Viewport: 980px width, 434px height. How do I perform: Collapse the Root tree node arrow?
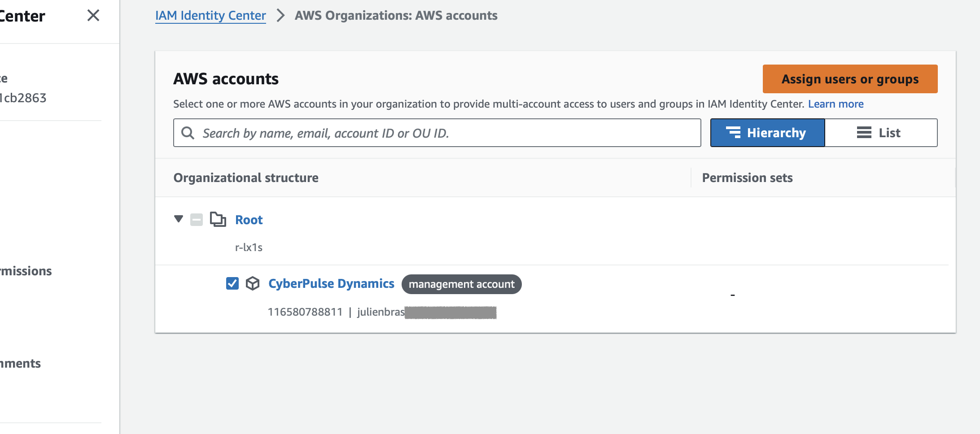coord(179,219)
